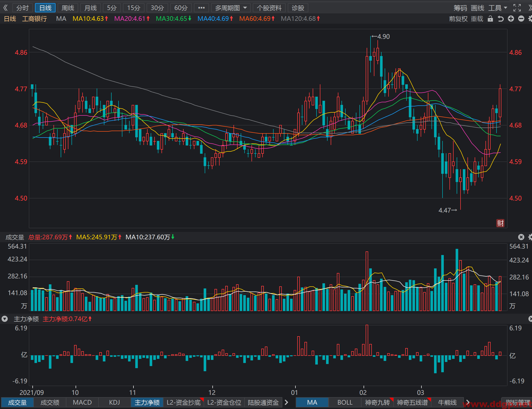Toggle the chart lock icon
This screenshot has width=532, height=409.
[490, 19]
